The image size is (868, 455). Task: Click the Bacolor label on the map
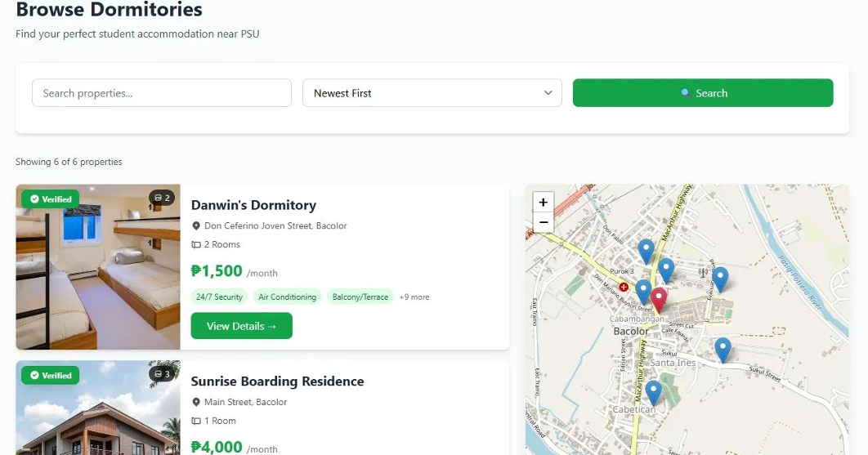(x=631, y=331)
